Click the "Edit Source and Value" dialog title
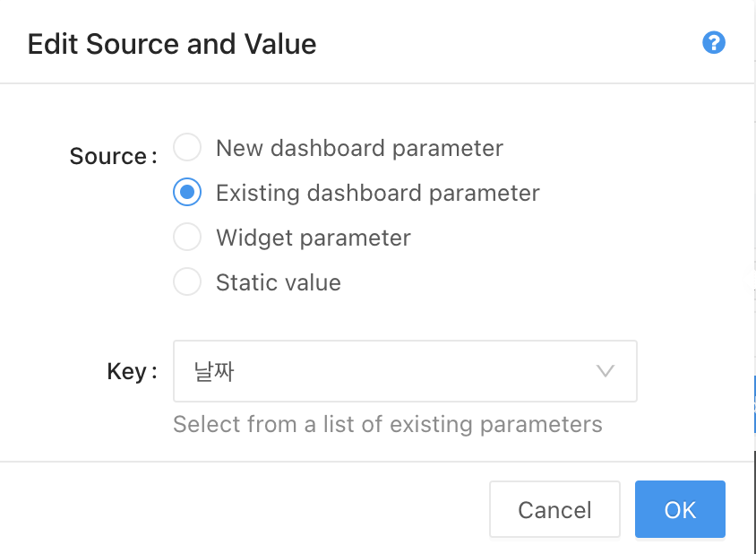756x554 pixels. point(172,44)
